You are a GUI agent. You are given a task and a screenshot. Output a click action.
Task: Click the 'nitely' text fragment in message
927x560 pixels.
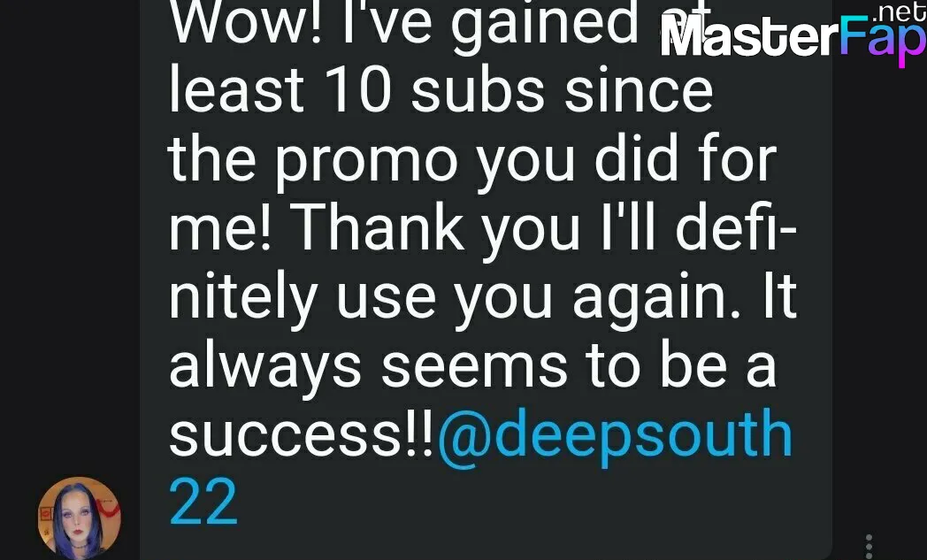click(x=243, y=299)
